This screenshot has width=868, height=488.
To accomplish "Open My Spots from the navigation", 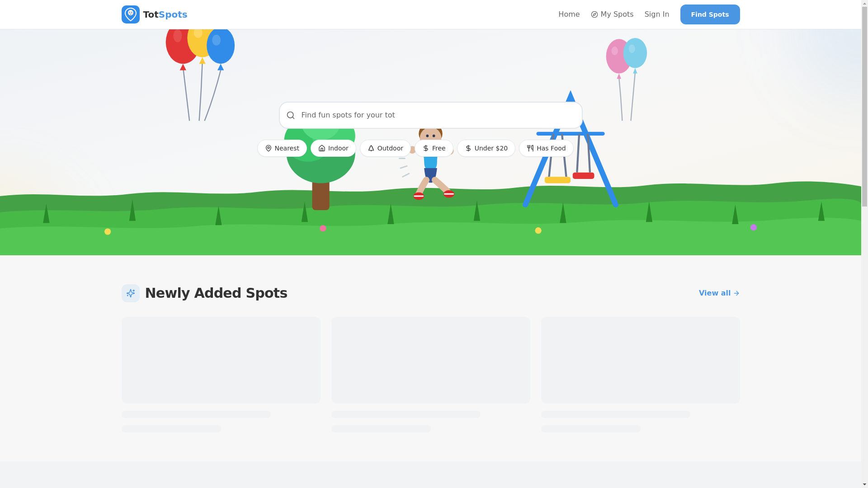I will click(x=612, y=14).
